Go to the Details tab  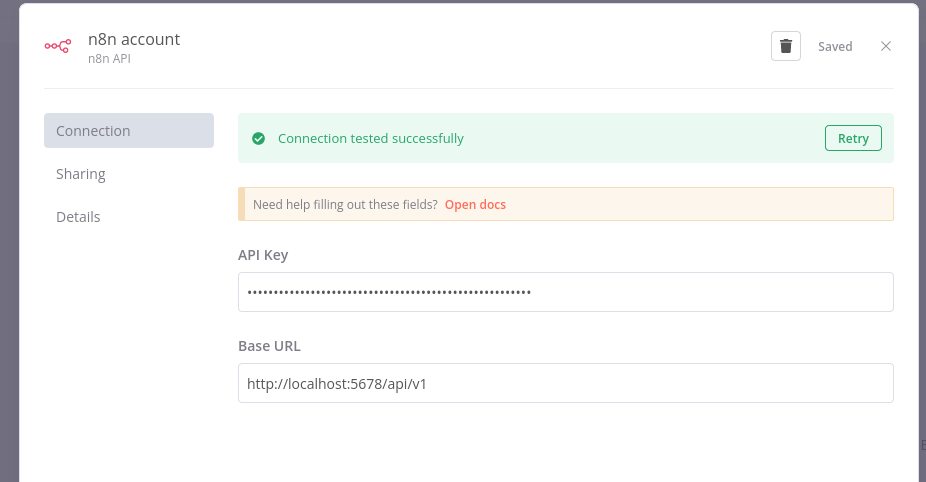(x=78, y=217)
